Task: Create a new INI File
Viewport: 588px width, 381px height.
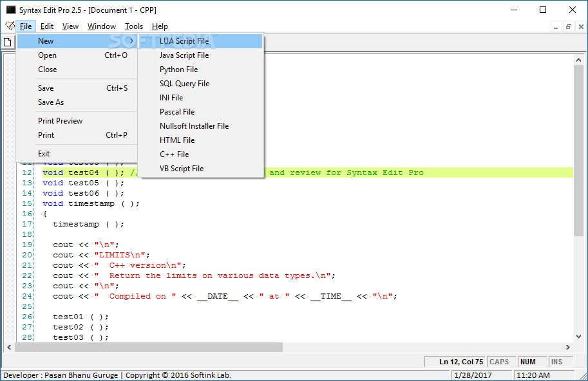Action: [201, 98]
